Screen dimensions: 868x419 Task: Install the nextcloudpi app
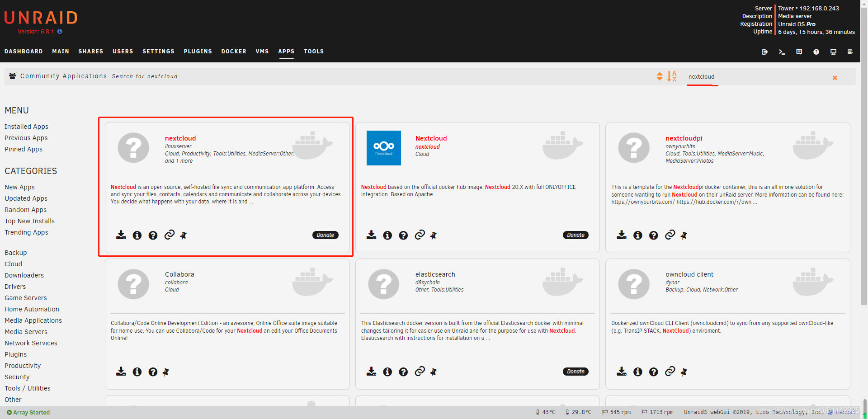click(x=622, y=235)
